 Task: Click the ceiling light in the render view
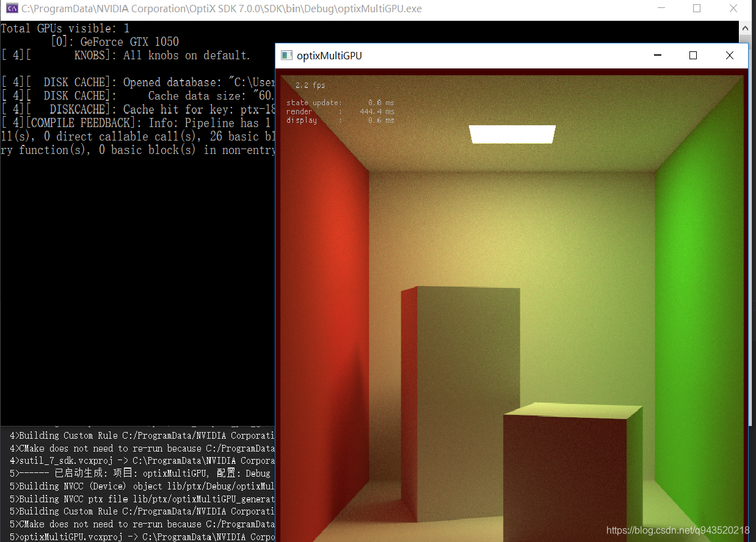pyautogui.click(x=512, y=133)
